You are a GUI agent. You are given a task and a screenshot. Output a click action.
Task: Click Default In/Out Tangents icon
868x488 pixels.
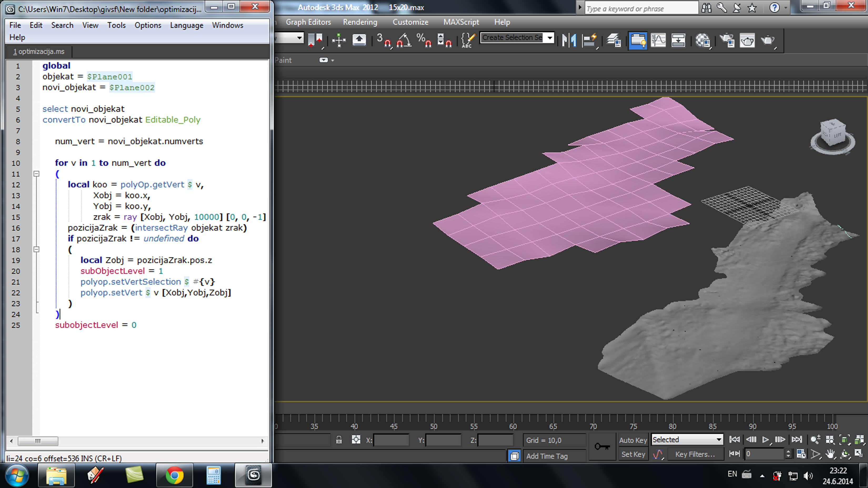[658, 454]
